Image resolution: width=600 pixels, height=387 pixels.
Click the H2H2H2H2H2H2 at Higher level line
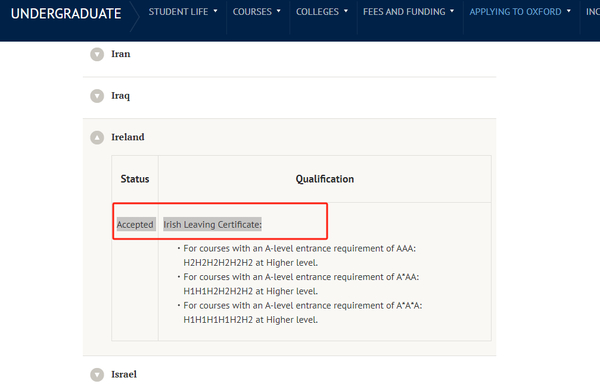pos(250,263)
